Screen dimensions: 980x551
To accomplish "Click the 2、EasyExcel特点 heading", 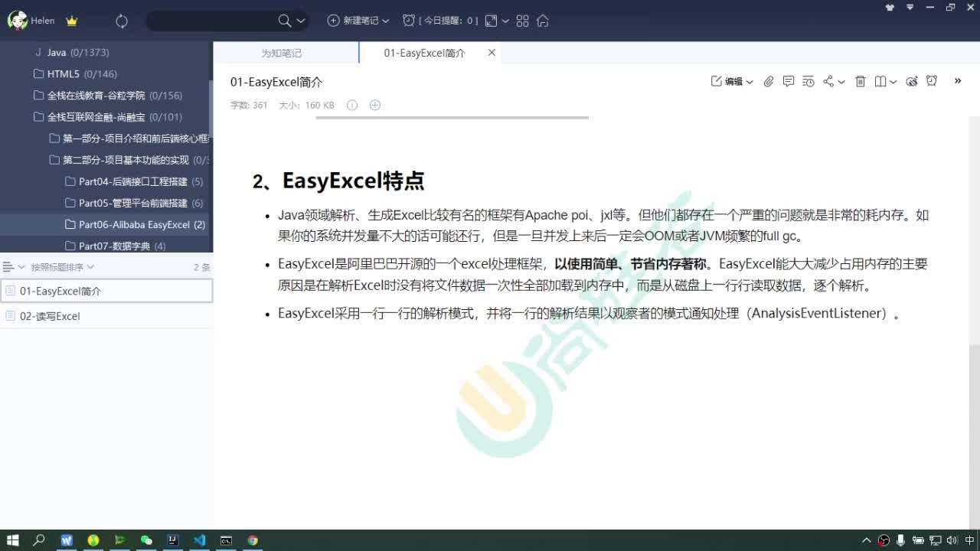I will (x=338, y=181).
